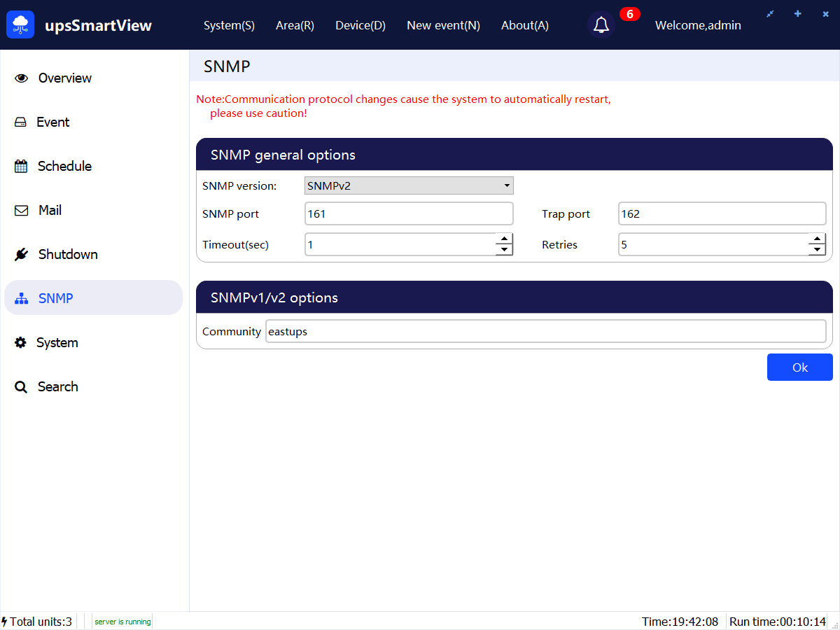Click the Mail envelope icon

click(21, 211)
